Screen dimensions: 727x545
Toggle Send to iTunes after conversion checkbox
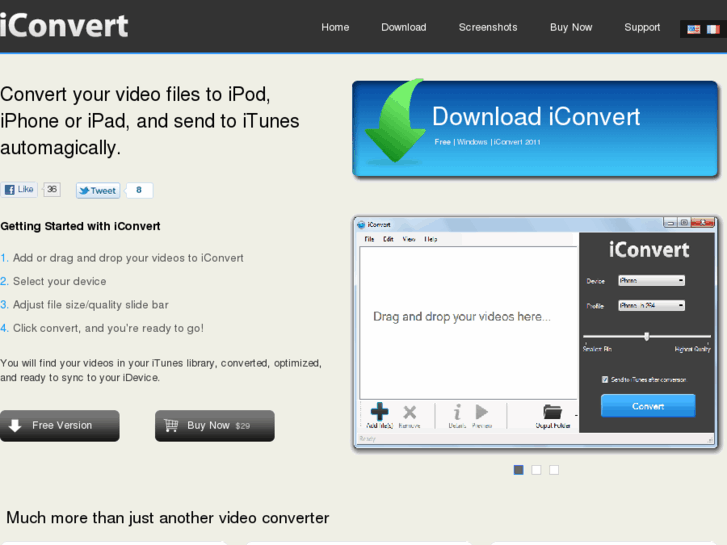605,379
